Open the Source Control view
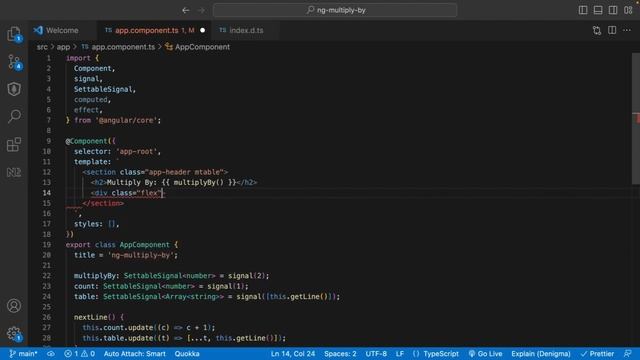 point(14,62)
